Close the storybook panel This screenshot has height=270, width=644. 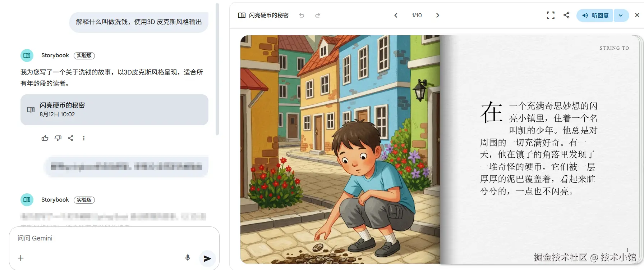coord(637,15)
